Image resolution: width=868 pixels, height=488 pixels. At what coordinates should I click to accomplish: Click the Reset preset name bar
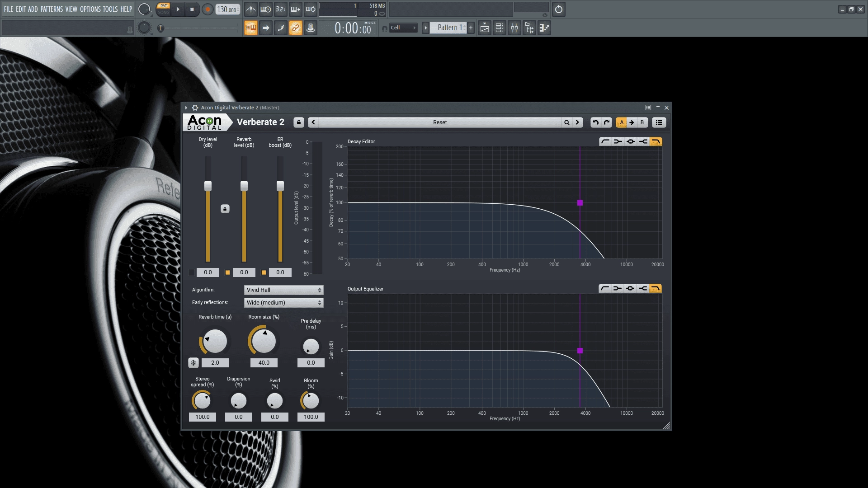point(440,122)
